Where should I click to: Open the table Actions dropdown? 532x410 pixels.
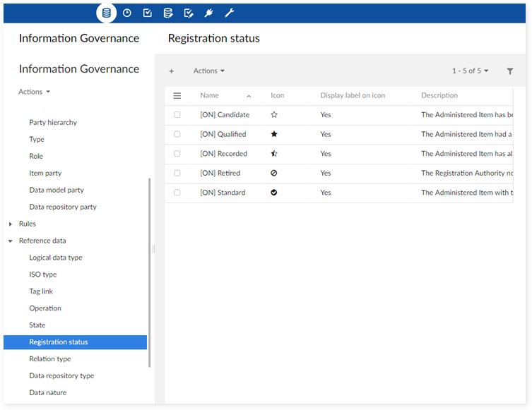tap(209, 71)
